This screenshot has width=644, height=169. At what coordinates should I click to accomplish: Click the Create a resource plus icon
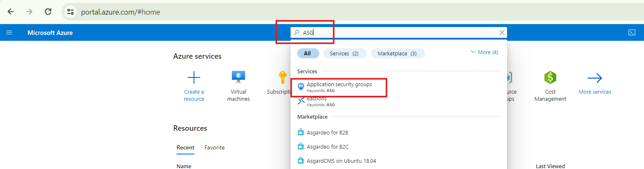[x=194, y=77]
